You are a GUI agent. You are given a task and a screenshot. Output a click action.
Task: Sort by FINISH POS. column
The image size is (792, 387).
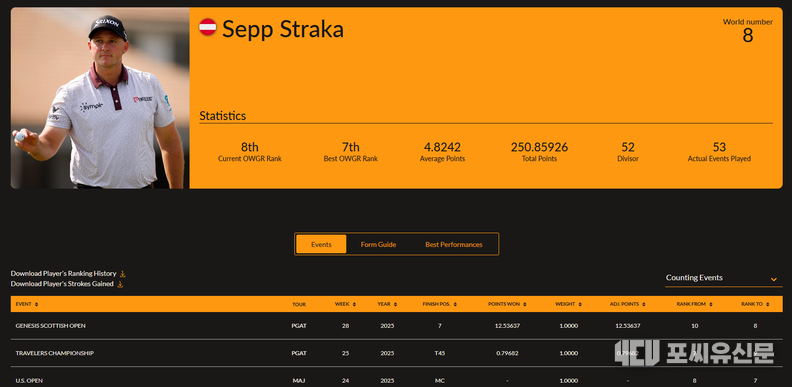[x=439, y=304]
